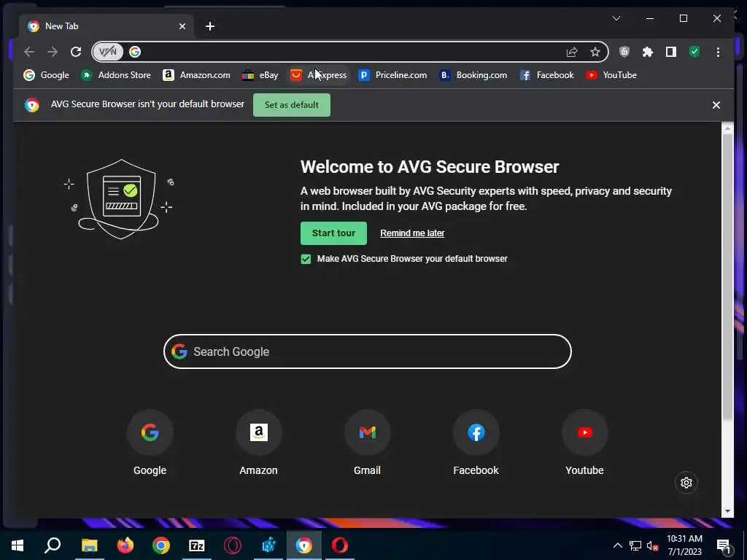The image size is (747, 560).
Task: Open eBay bookmark
Action: click(x=260, y=75)
